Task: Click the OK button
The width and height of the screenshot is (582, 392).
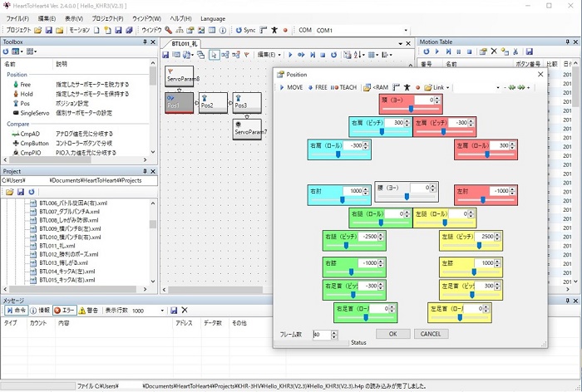Action: pyautogui.click(x=392, y=334)
